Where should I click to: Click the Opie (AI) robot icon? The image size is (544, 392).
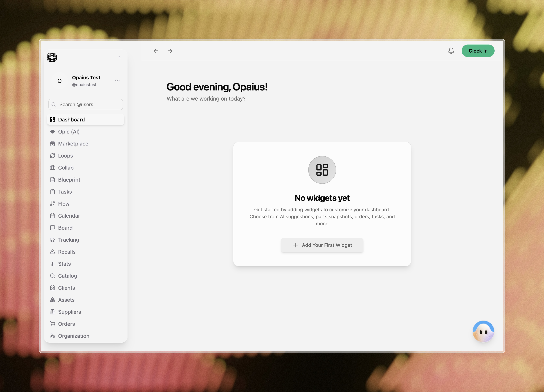pos(52,132)
